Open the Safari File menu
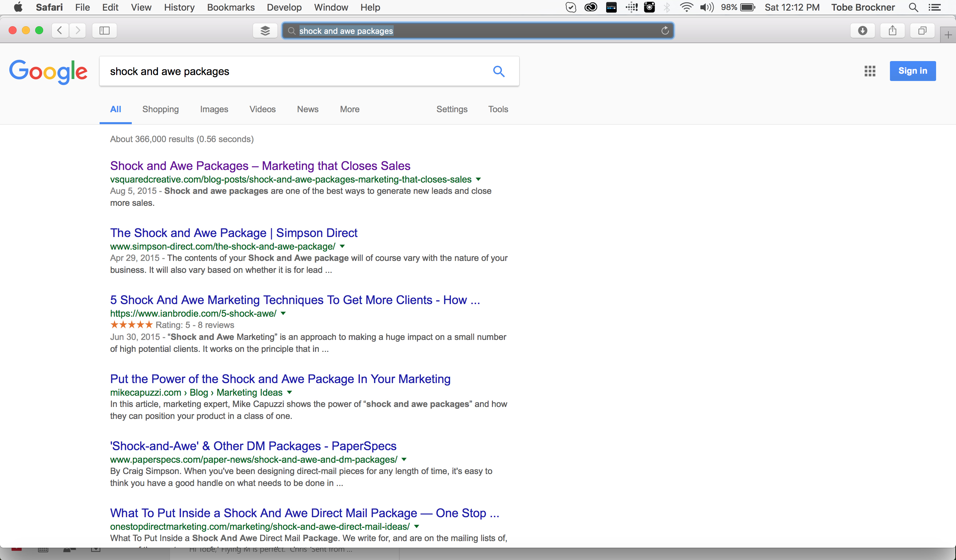 82,7
